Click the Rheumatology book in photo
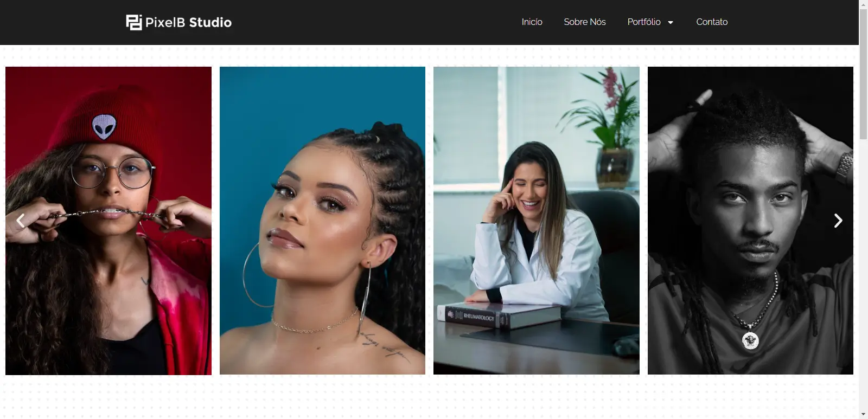This screenshot has width=868, height=419. tap(499, 317)
